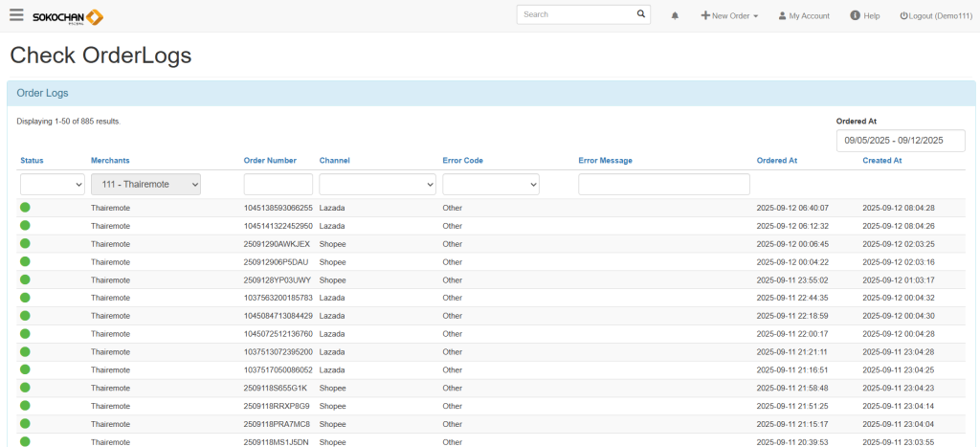Open the Error Code filter dropdown
Image resolution: width=980 pixels, height=447 pixels.
(x=490, y=184)
